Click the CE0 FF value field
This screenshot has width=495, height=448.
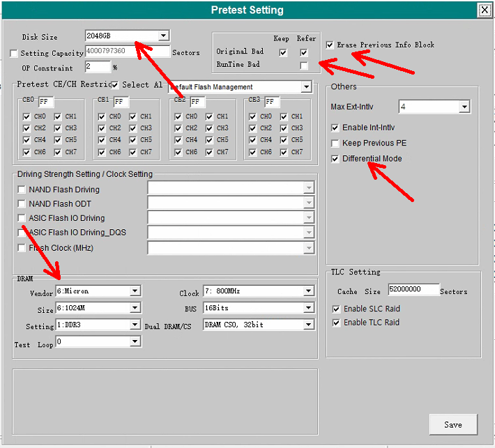pos(46,102)
